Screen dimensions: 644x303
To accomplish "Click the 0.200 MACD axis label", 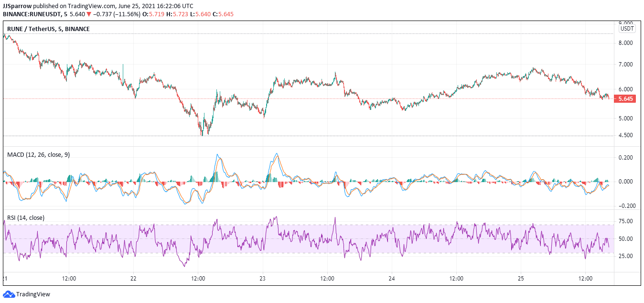I will [x=625, y=158].
